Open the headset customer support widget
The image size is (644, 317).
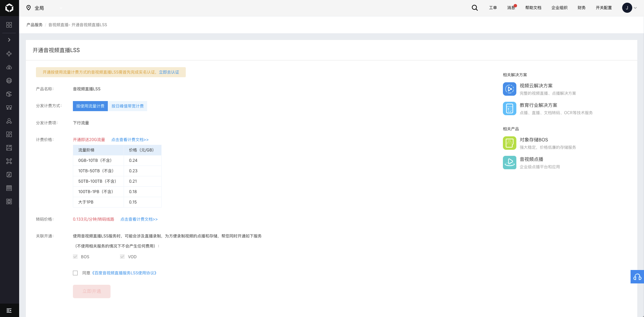(637, 277)
